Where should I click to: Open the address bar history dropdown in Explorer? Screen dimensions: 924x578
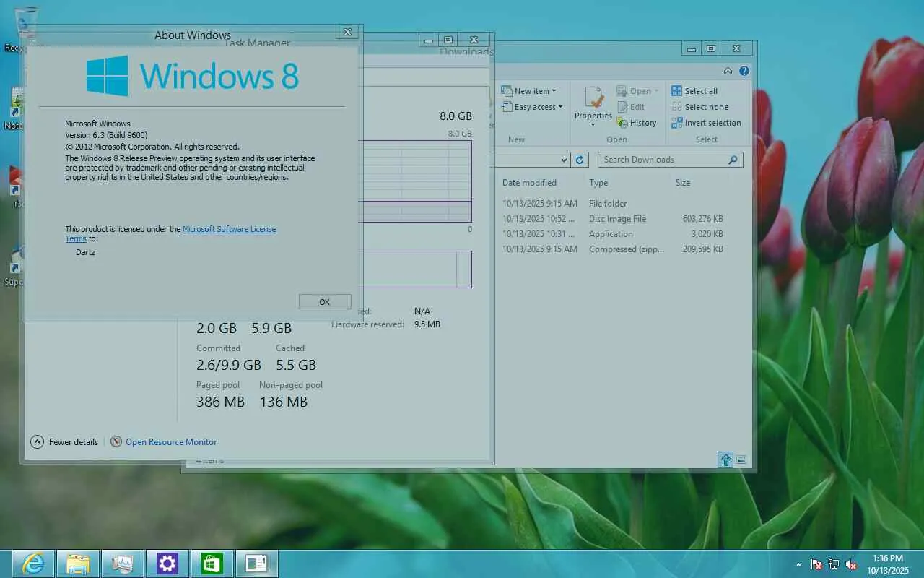tap(564, 160)
